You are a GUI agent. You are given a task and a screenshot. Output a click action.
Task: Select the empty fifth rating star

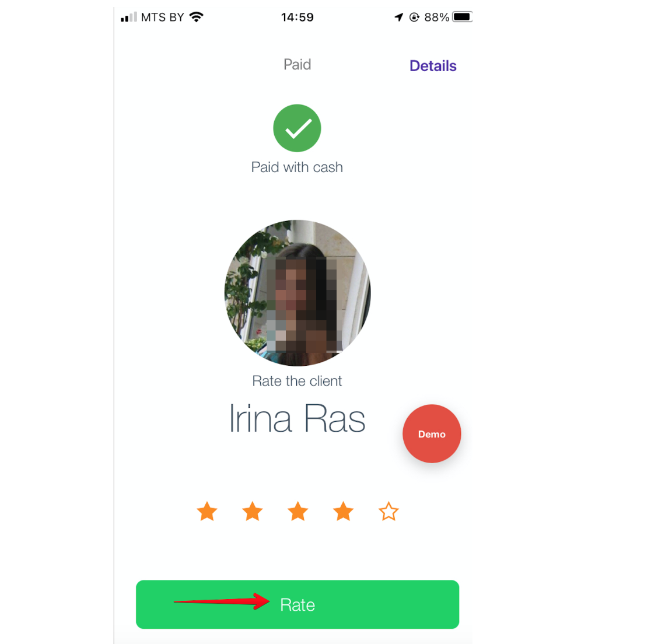388,511
